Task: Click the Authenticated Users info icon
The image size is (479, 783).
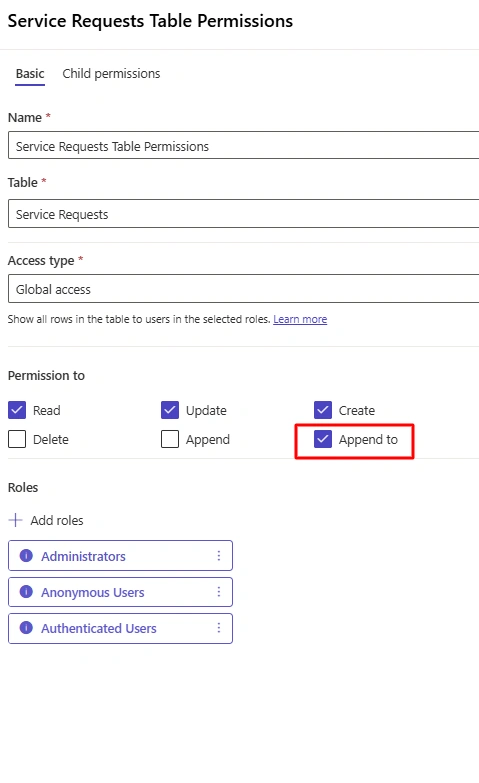Action: tap(26, 628)
